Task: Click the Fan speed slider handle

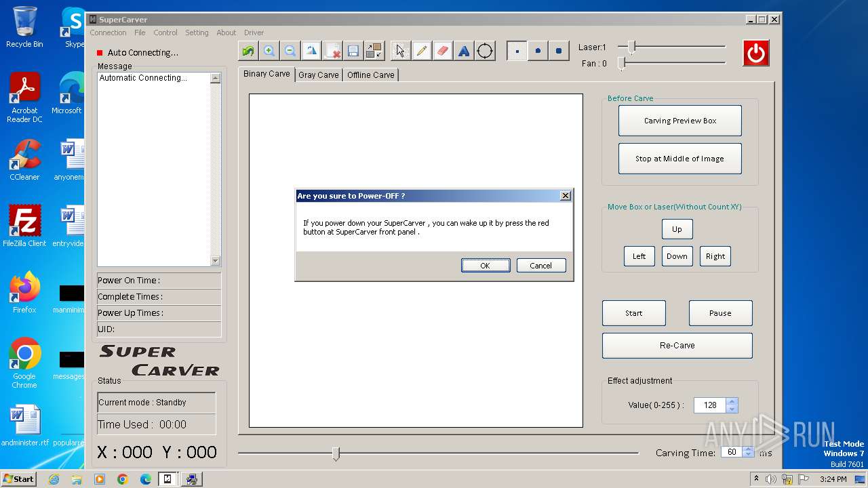Action: point(622,63)
